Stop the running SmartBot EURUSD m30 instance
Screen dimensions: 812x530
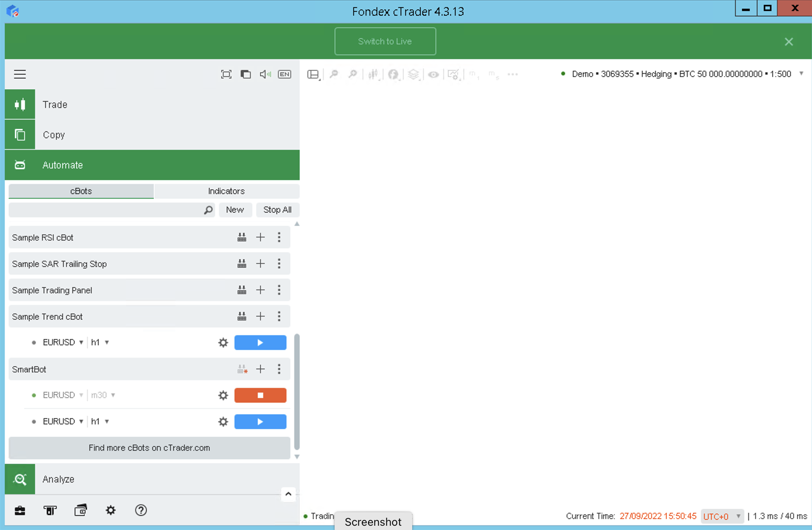(260, 395)
